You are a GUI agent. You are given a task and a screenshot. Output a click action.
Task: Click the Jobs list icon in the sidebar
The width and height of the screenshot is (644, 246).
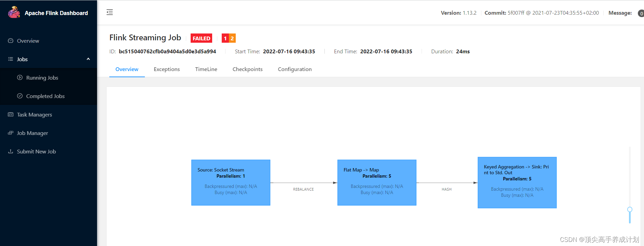coord(11,59)
